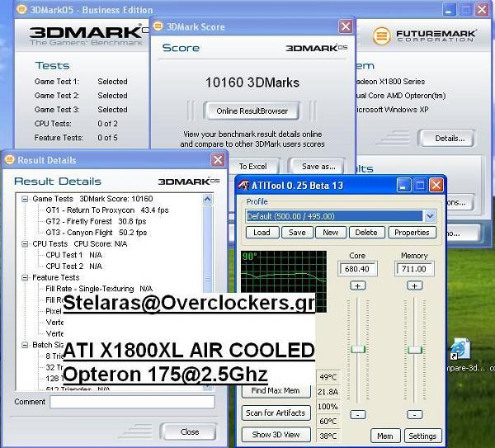
Task: Click scroll-up arrow in Result Details tree
Action: coord(208,199)
